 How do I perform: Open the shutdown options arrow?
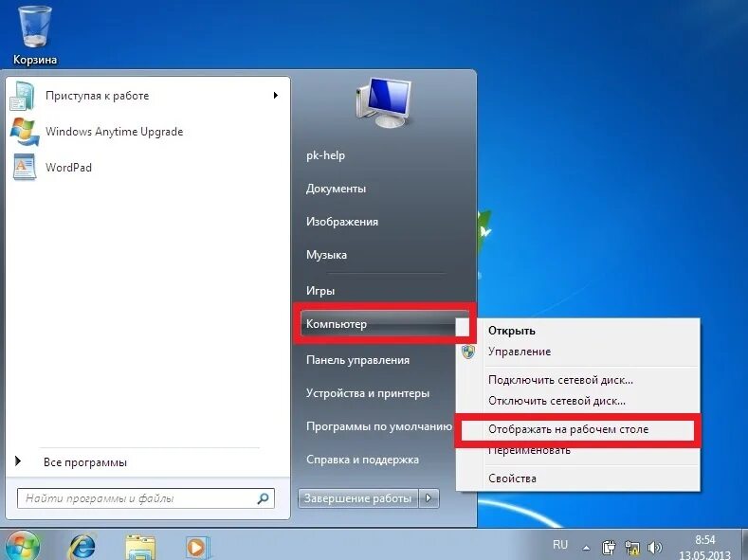click(x=429, y=498)
